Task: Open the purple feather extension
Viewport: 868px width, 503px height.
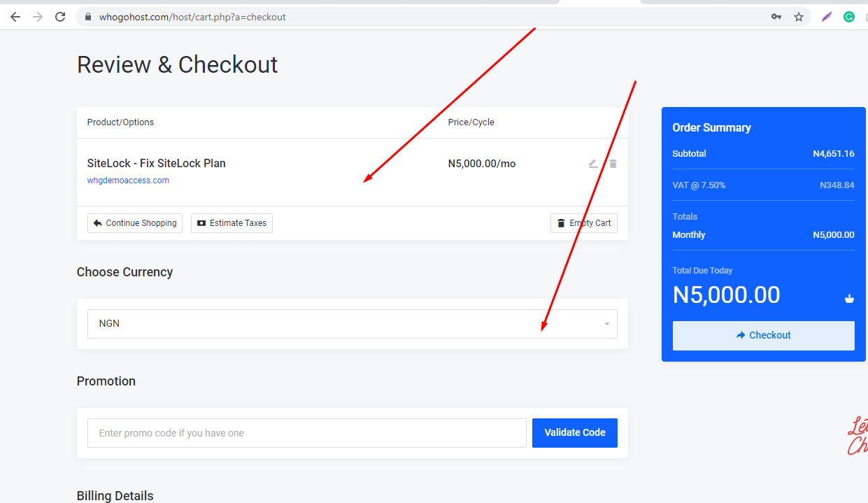Action: tap(827, 17)
